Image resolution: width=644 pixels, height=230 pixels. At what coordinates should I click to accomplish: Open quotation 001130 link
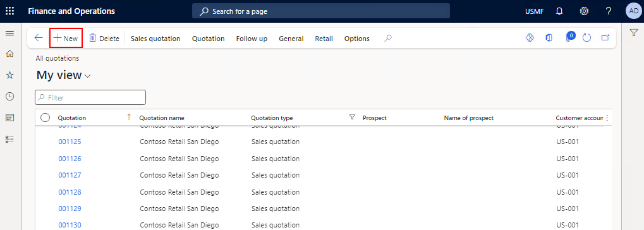[x=70, y=225]
